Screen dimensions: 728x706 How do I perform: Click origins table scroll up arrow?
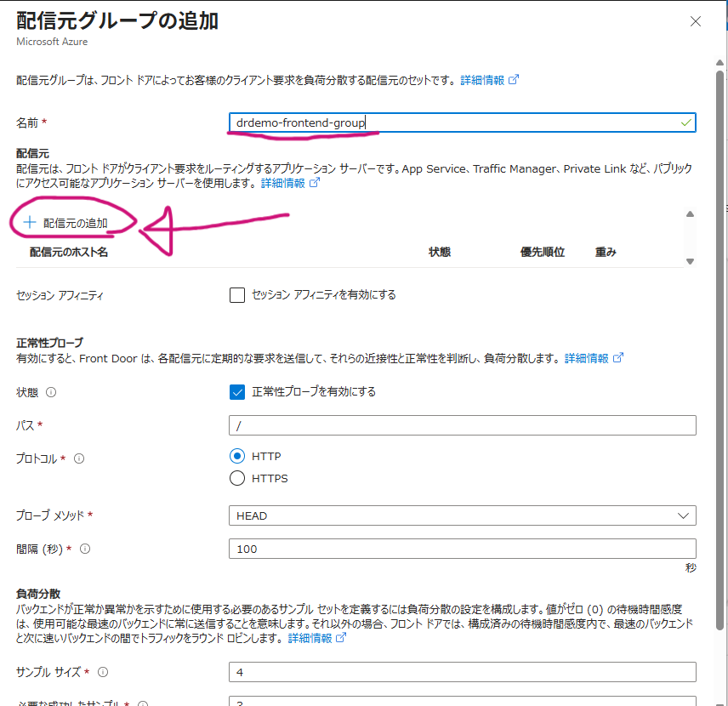click(690, 214)
